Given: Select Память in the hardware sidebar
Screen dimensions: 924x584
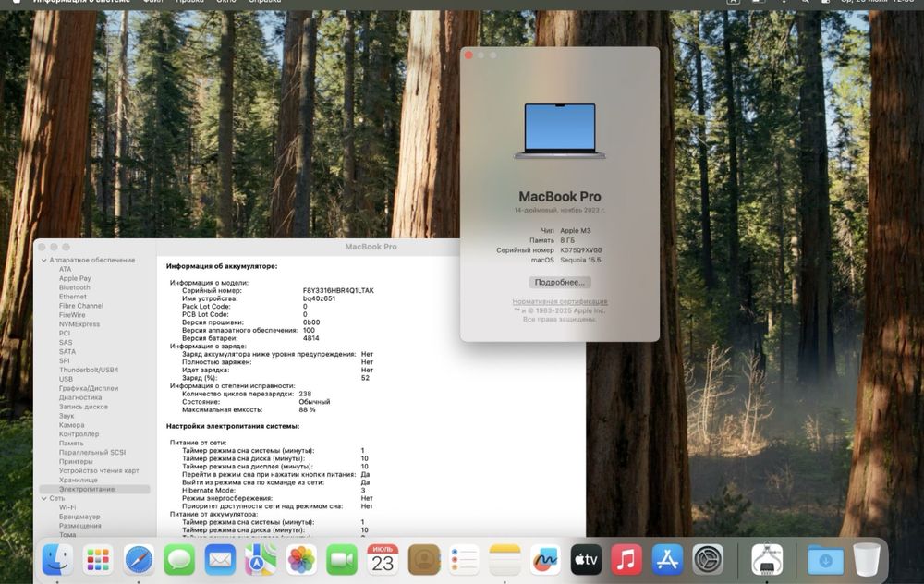Looking at the screenshot, I should coord(71,444).
